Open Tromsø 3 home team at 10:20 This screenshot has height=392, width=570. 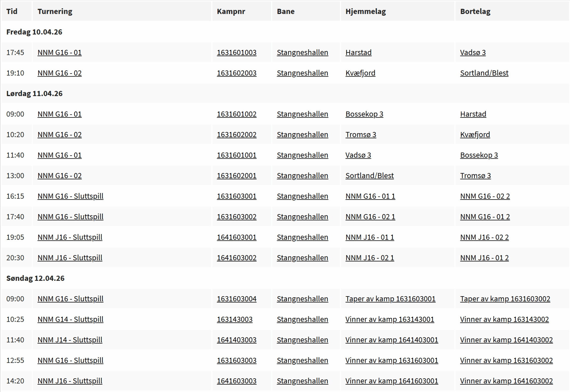tap(360, 135)
